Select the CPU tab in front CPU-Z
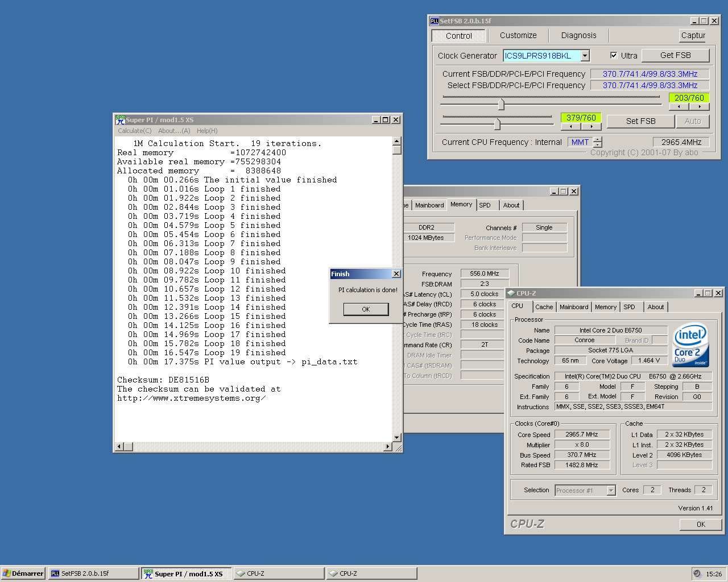 pyautogui.click(x=518, y=306)
